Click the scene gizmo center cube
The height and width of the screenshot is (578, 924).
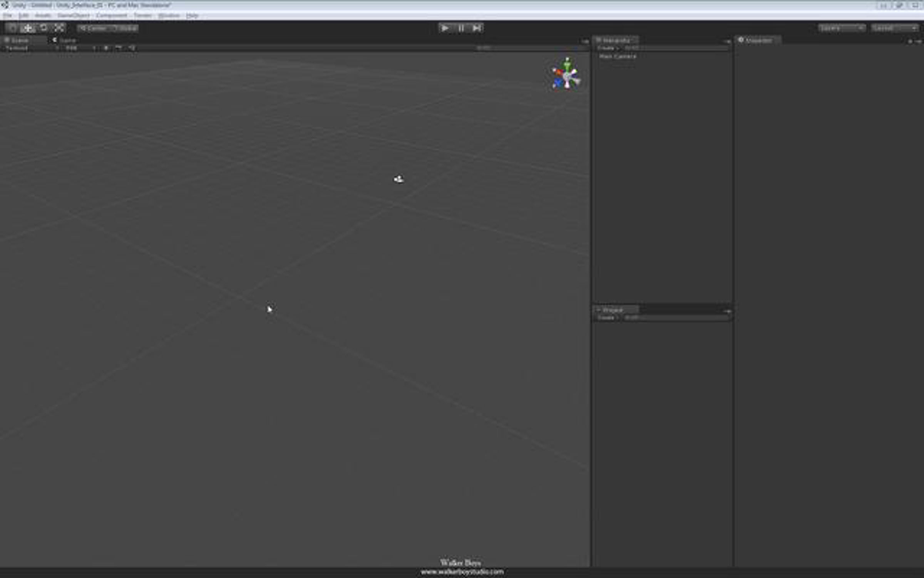pos(567,77)
